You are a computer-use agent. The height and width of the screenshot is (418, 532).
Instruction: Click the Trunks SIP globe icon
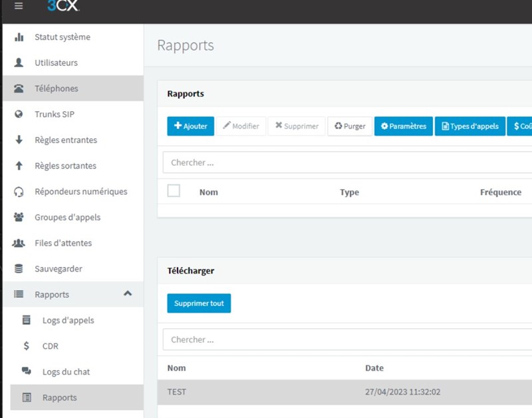click(x=19, y=114)
